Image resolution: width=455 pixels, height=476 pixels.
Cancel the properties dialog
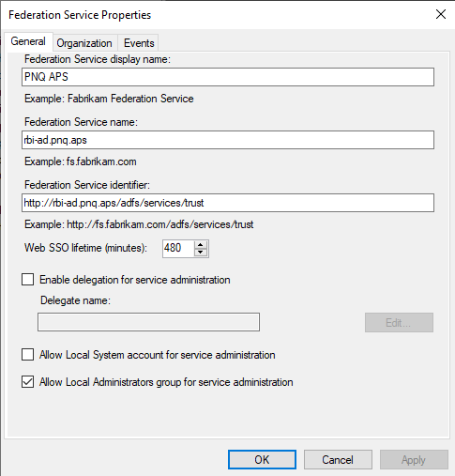tap(338, 460)
